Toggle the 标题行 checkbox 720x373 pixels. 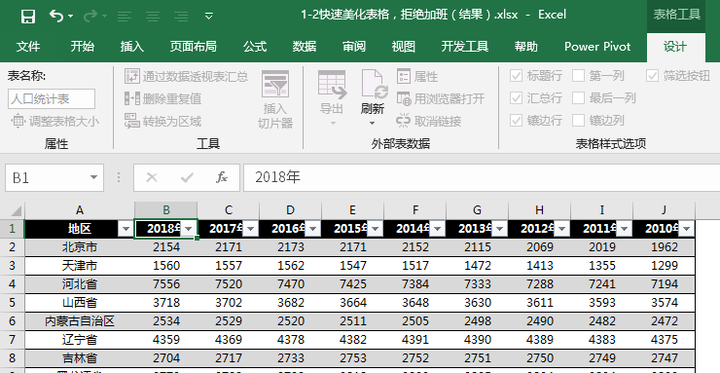coord(516,76)
